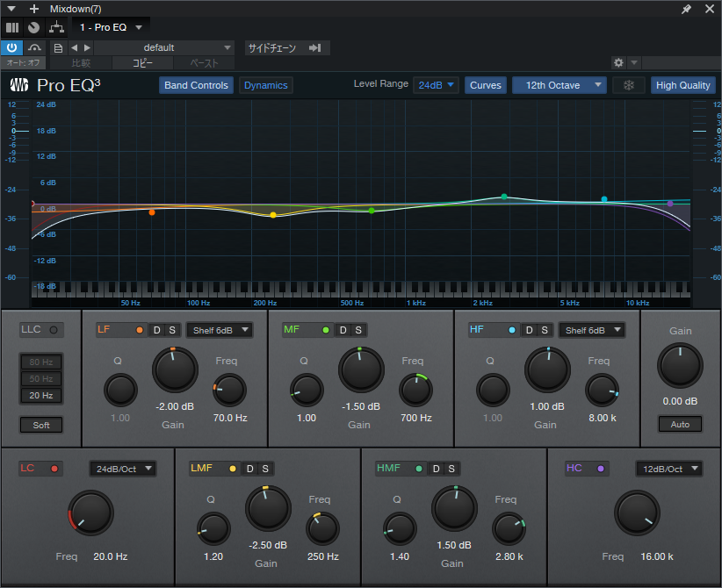The image size is (722, 588).
Task: Open the preset file icon
Action: (x=59, y=48)
